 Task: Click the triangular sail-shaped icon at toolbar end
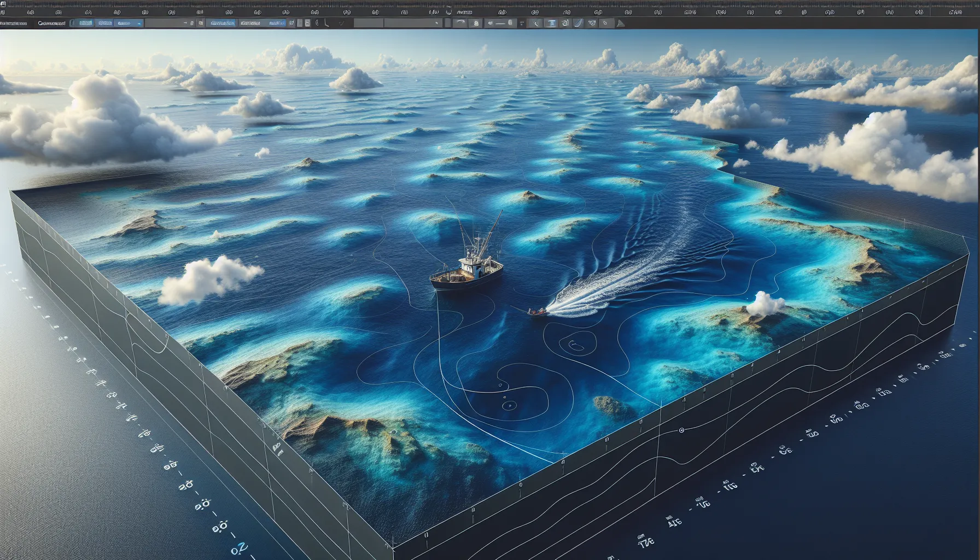[x=620, y=23]
